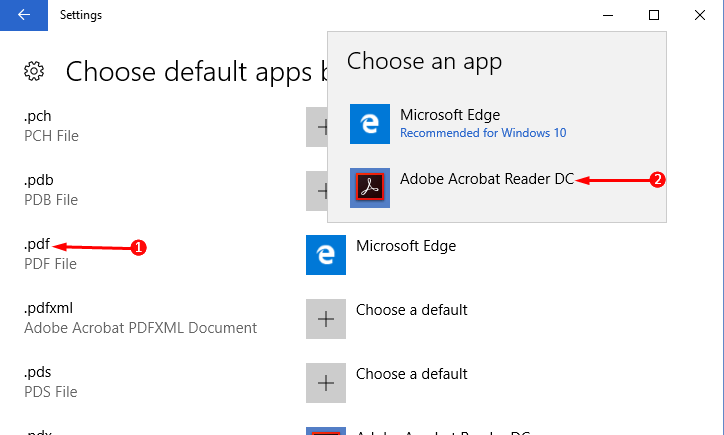Select the .pdf file extension label
The height and width of the screenshot is (435, 724).
pyautogui.click(x=37, y=245)
